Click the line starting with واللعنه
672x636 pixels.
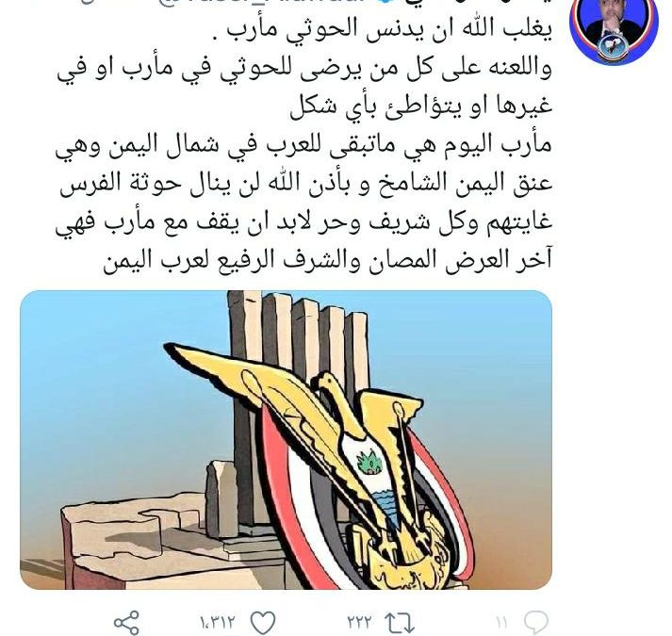304,69
